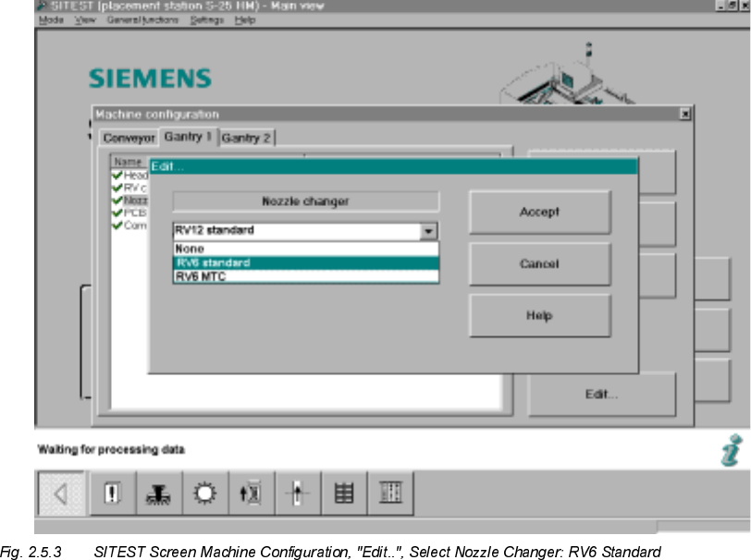
Task: Open the RV12 standard dropdown arrow
Action: point(428,231)
